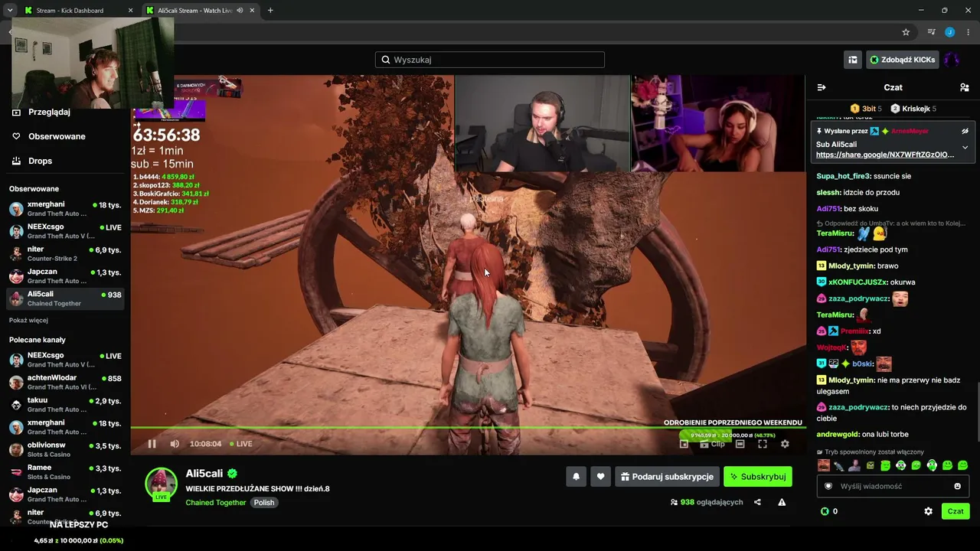Pause the stream video
The width and height of the screenshot is (980, 551).
(152, 444)
